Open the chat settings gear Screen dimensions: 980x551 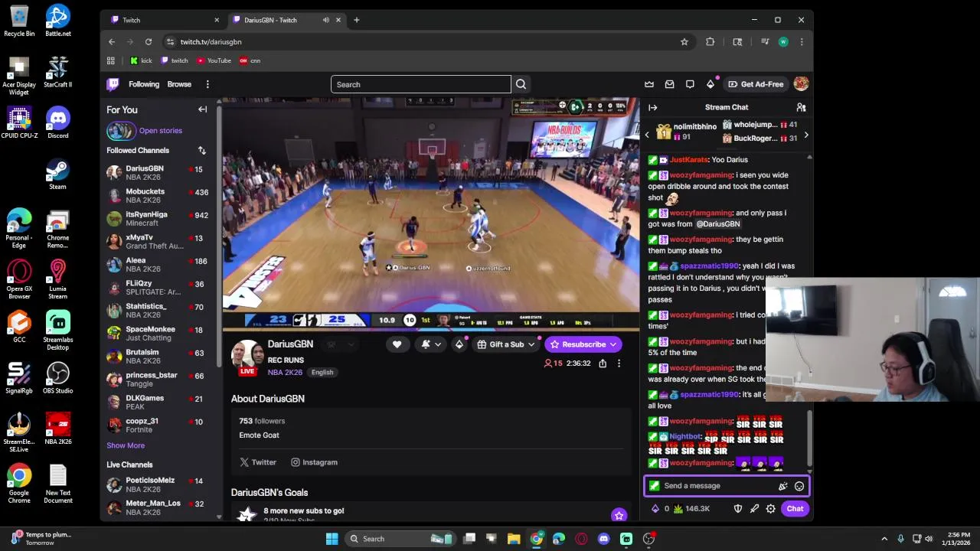point(771,509)
